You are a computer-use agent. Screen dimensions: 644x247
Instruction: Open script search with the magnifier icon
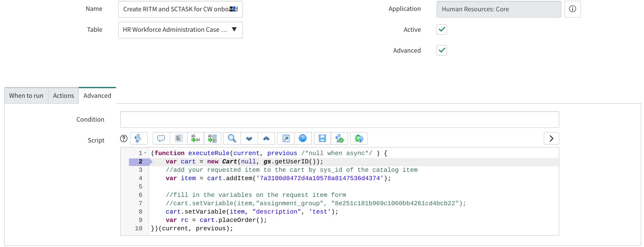pos(232,138)
